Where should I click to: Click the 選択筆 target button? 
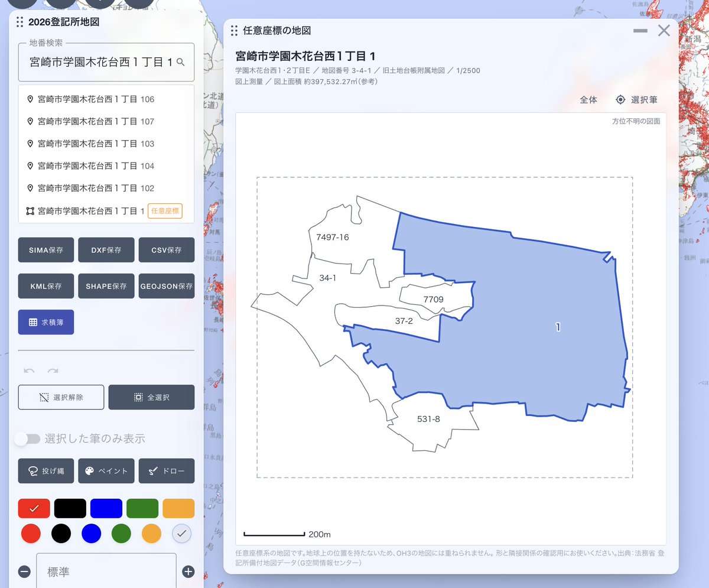636,100
